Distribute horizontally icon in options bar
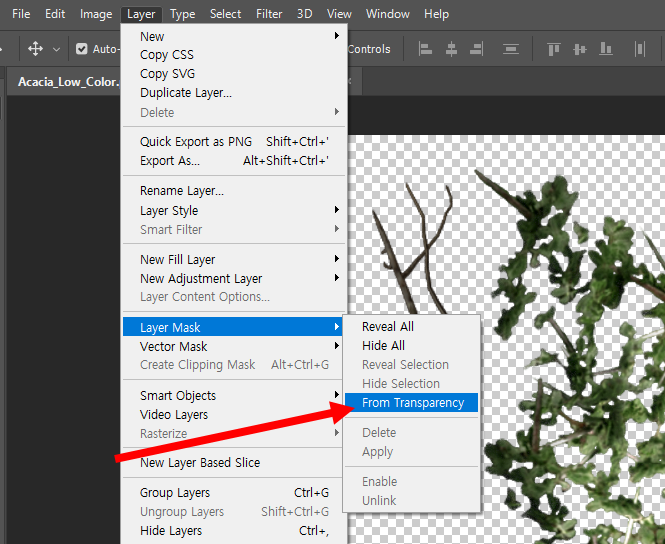This screenshot has height=544, width=665. (x=640, y=49)
